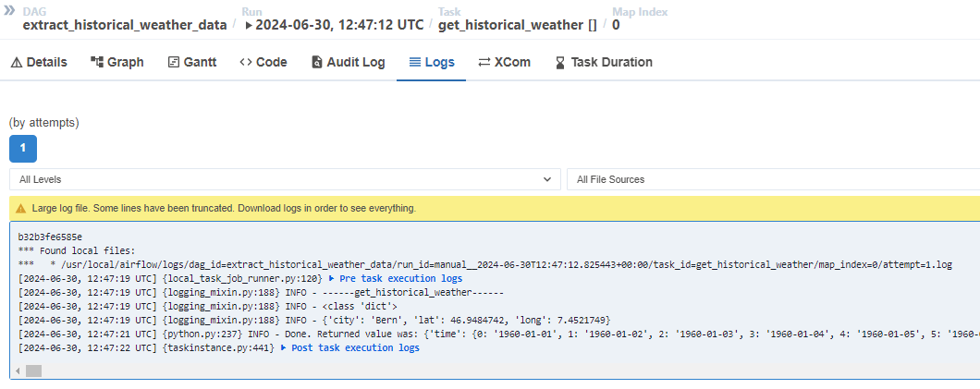Click the <class 'dict'> log line
This screenshot has width=980, height=389.
tap(207, 306)
